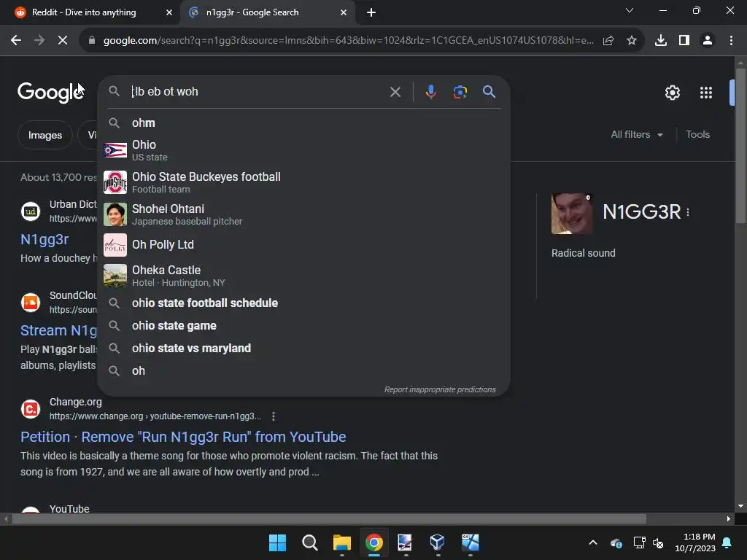
Task: Close the Google Search tab
Action: tap(344, 12)
